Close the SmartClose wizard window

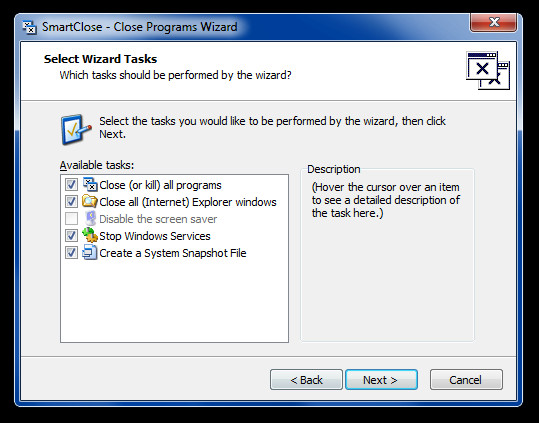click(x=494, y=23)
